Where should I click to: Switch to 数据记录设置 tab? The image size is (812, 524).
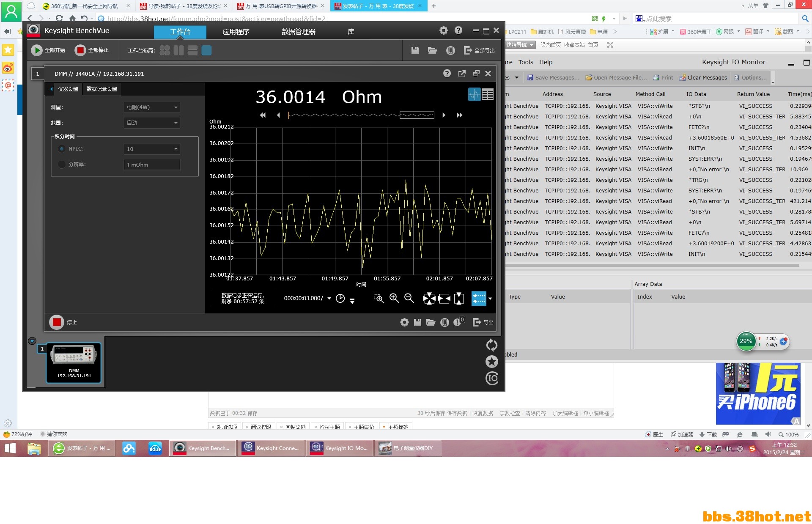[102, 89]
